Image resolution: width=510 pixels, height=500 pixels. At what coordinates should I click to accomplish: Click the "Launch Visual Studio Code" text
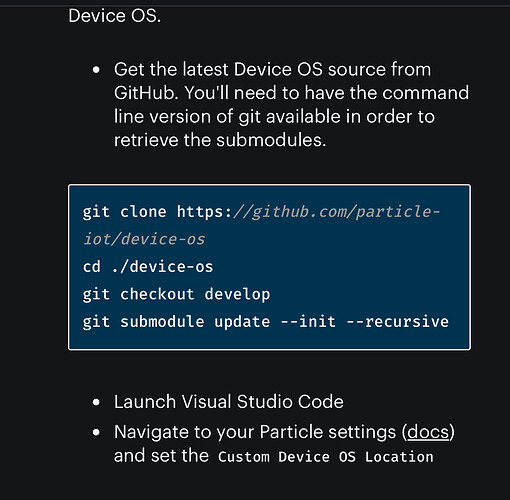229,401
